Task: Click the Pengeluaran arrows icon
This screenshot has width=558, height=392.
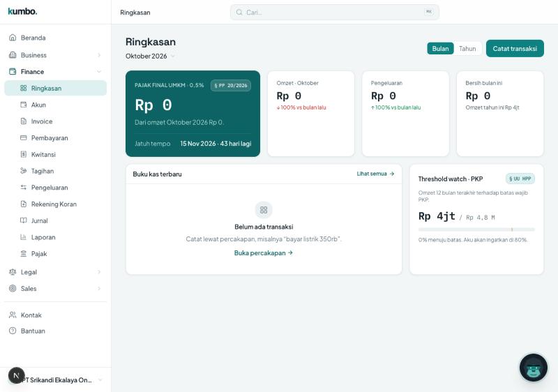Action: click(x=24, y=187)
